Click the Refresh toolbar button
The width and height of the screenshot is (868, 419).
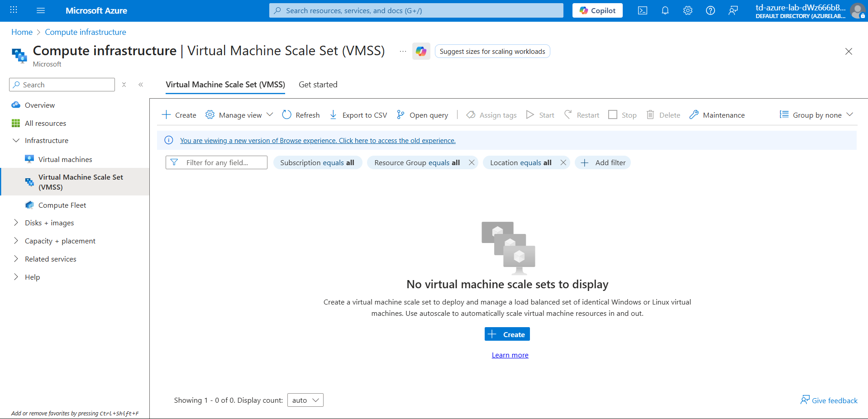[301, 115]
